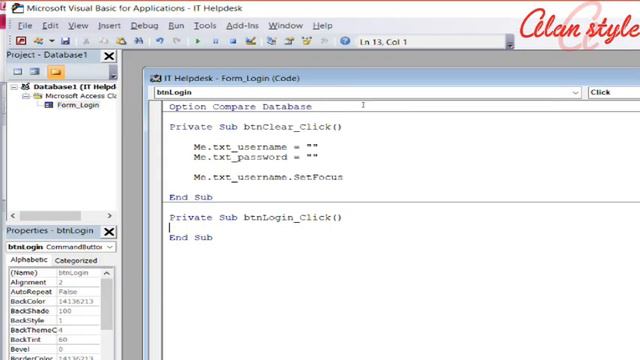Screen dimensions: 640x360
Task: Click the 'Private Sub btnLogin_Click()' code line
Action: click(x=256, y=218)
